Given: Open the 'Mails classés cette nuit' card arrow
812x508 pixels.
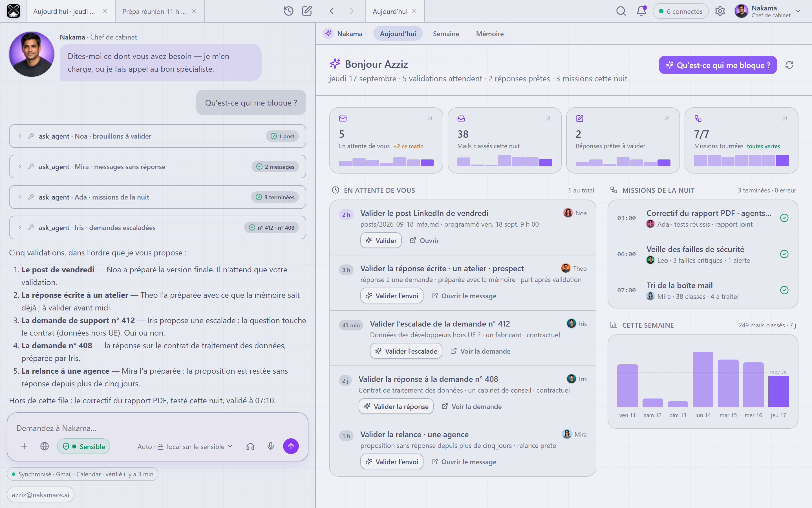Looking at the screenshot, I should tap(548, 119).
